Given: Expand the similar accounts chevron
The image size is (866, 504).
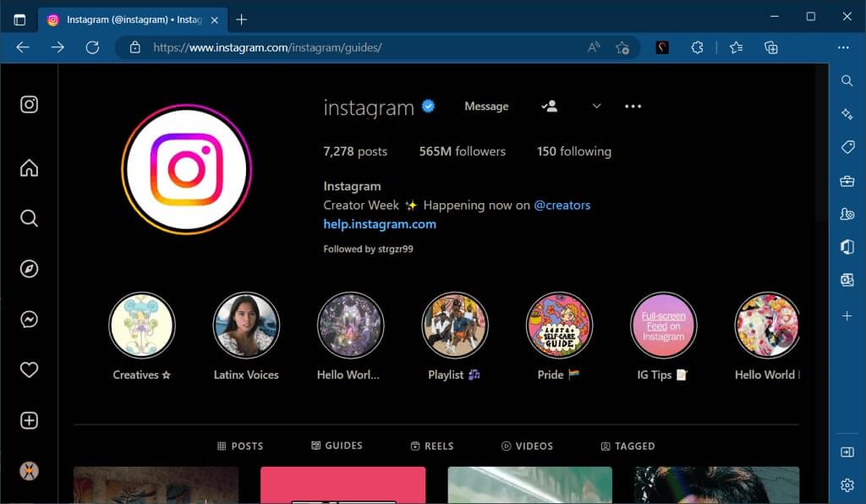Looking at the screenshot, I should point(596,106).
